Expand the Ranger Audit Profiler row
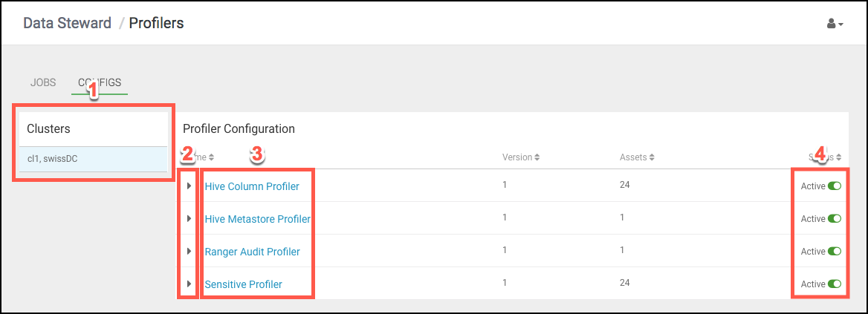 [189, 252]
